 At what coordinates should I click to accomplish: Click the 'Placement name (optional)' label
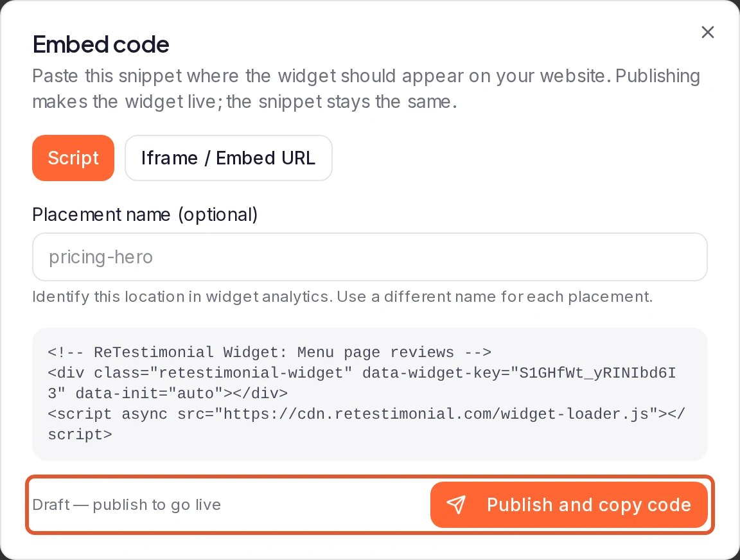coord(145,214)
